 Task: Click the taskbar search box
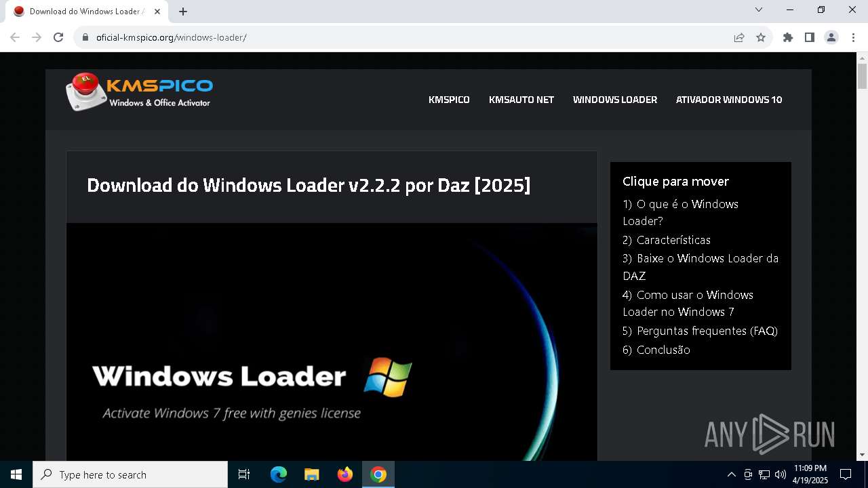[x=130, y=474]
